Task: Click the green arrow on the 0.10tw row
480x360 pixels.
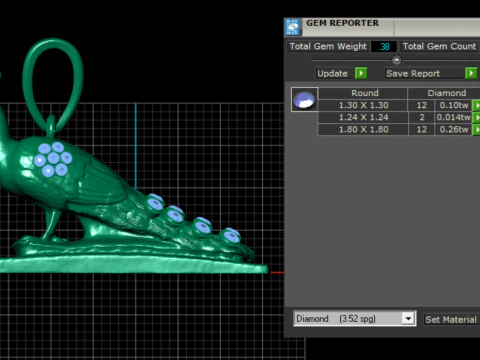Action: point(476,105)
